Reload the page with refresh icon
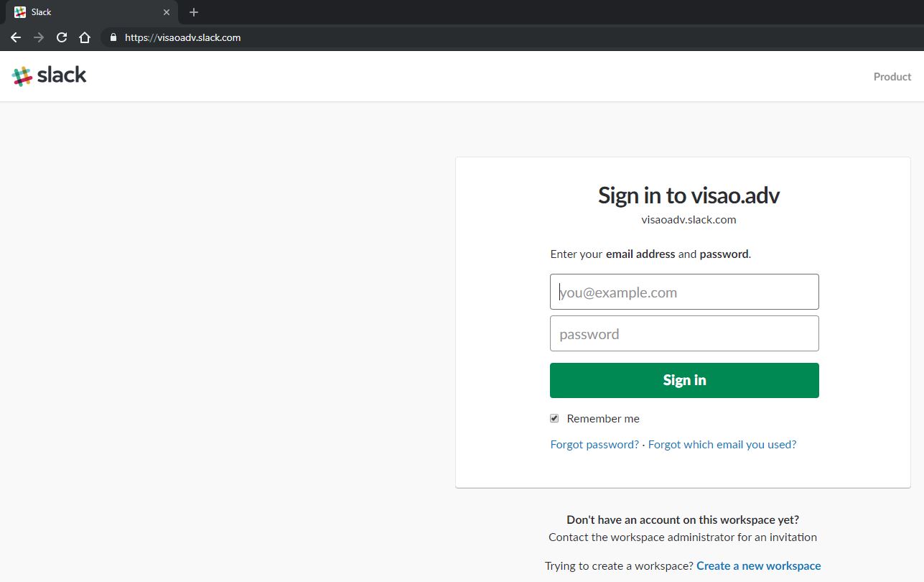Screen dimensions: 924x582 click(x=62, y=37)
